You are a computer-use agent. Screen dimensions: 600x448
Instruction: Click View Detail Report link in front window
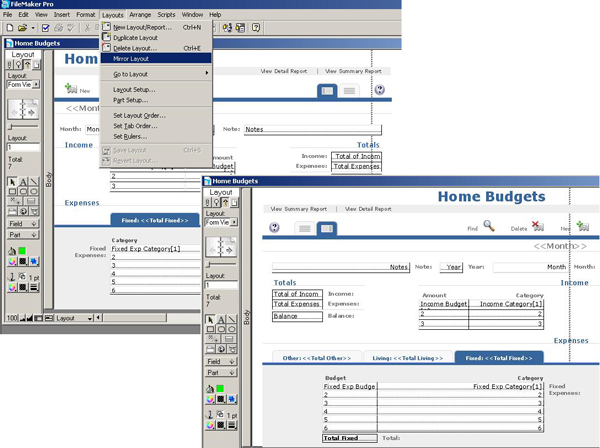368,209
